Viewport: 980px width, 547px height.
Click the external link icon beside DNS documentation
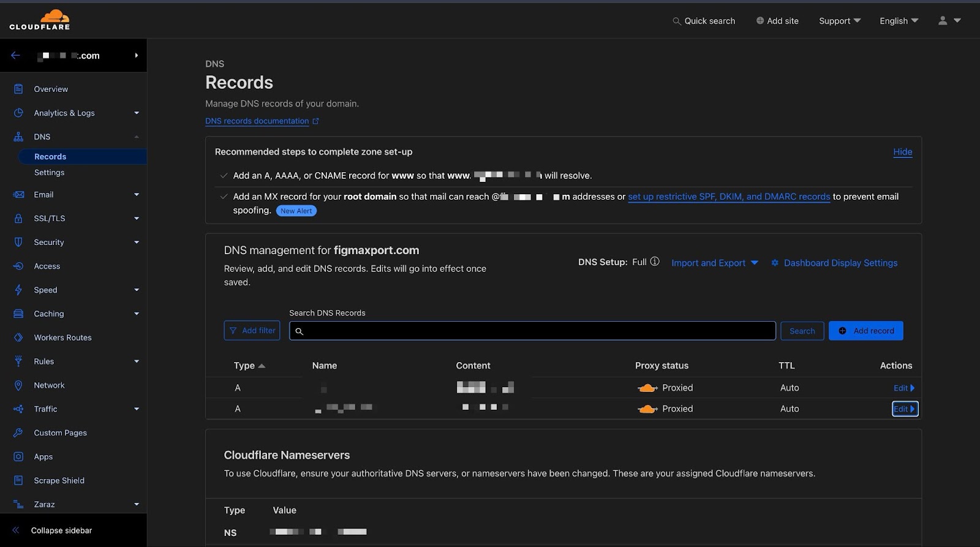point(316,121)
